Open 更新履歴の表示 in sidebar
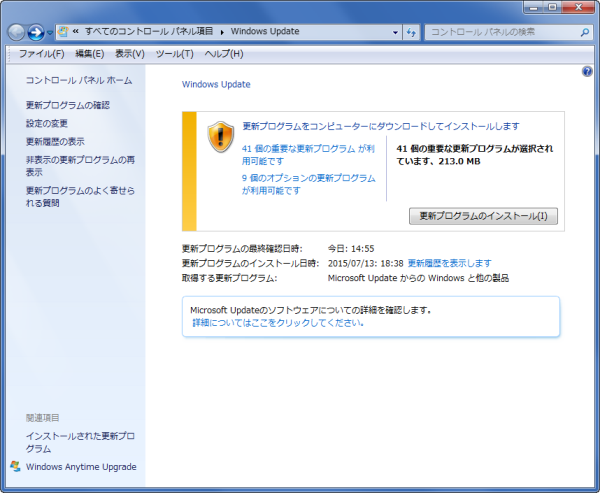 (55, 142)
